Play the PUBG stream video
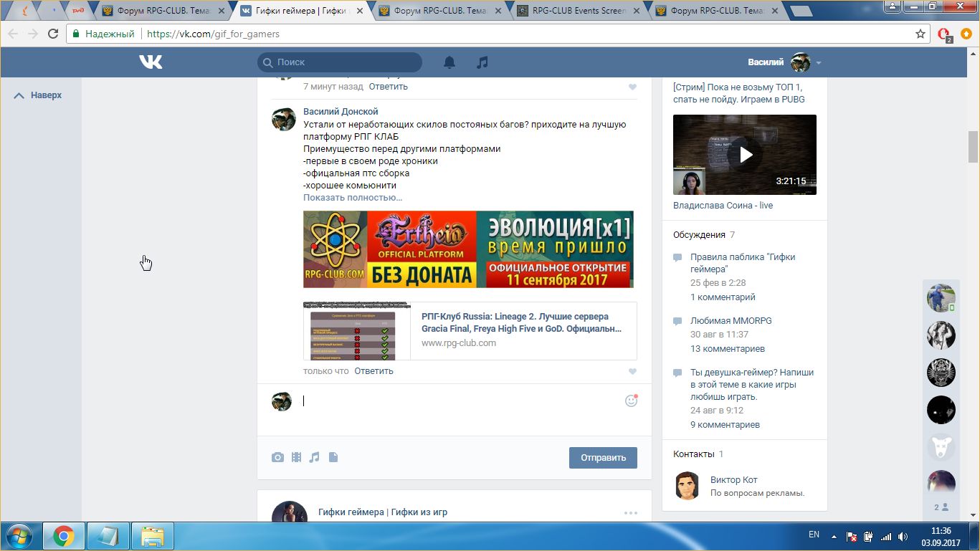The image size is (980, 551). (x=745, y=154)
